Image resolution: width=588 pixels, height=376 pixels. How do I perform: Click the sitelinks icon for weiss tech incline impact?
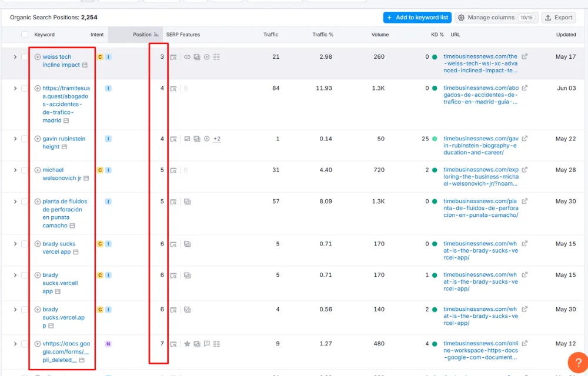[x=216, y=57]
